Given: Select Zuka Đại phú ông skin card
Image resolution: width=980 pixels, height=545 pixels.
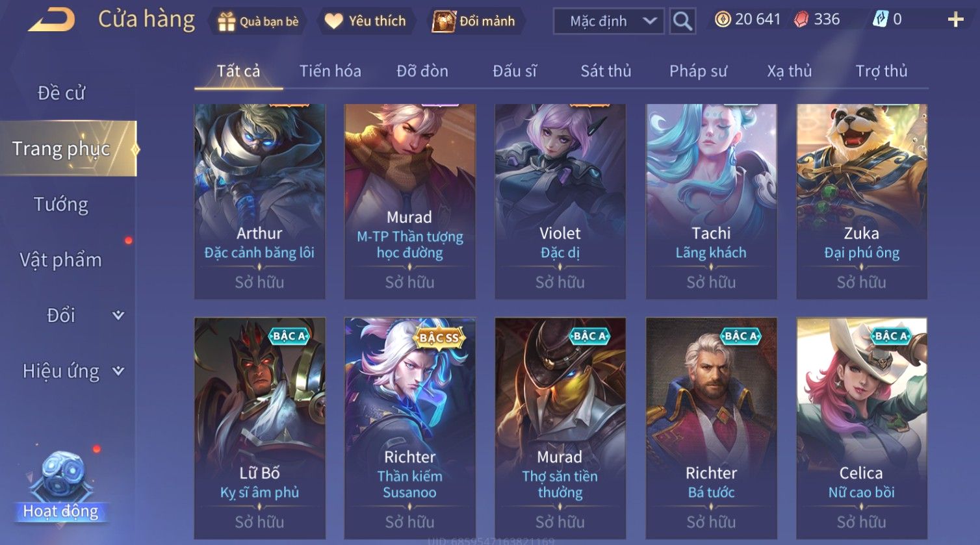Looking at the screenshot, I should pos(862,201).
